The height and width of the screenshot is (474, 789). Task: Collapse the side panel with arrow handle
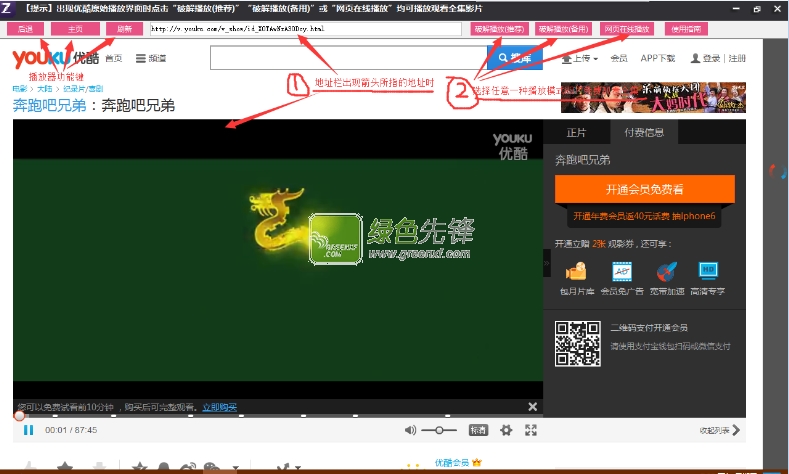pos(547,263)
